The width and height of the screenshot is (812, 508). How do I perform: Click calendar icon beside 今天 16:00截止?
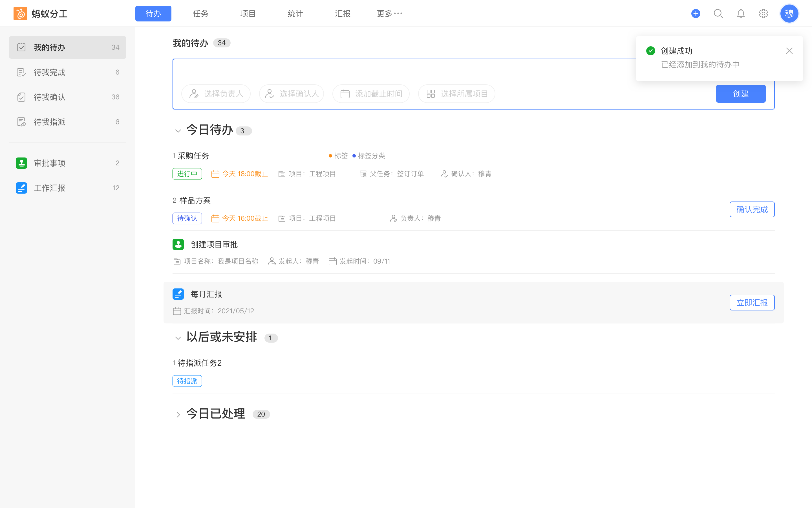215,218
